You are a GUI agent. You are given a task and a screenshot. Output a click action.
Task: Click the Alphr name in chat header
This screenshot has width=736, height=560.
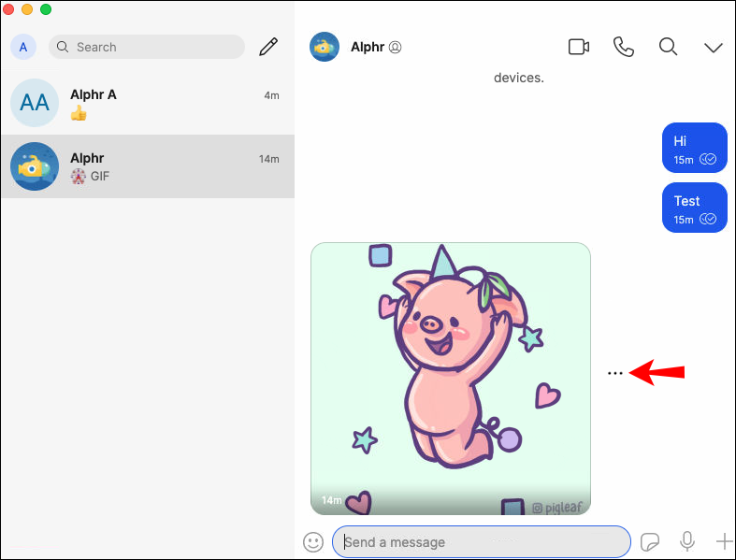368,47
